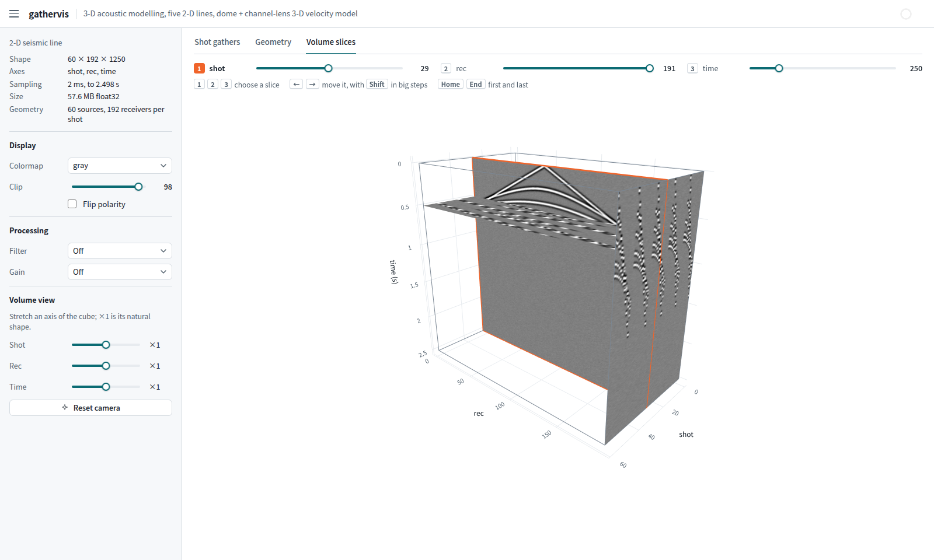Click the shot slice value 29

(x=424, y=68)
